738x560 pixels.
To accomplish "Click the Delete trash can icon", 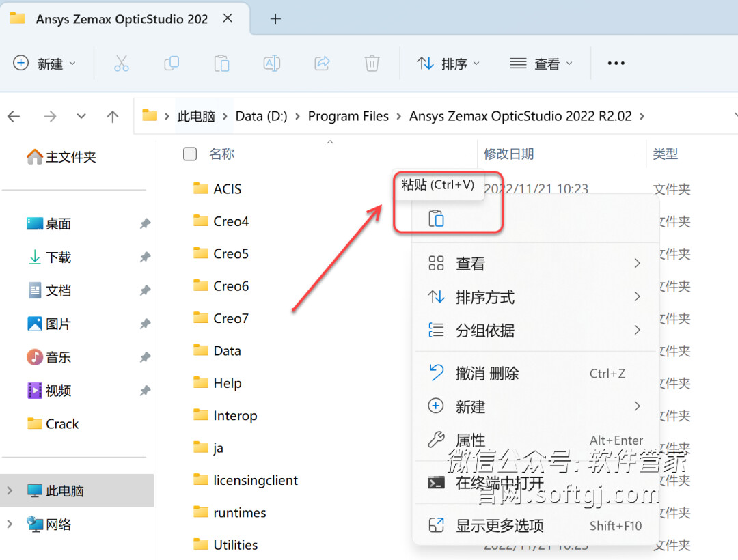I will click(372, 63).
